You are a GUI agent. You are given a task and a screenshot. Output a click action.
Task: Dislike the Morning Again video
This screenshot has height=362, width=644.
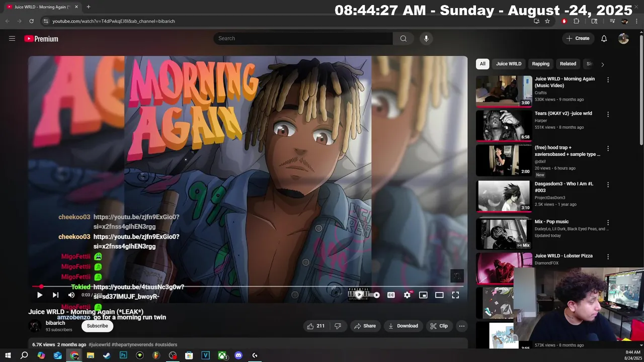[338, 326]
